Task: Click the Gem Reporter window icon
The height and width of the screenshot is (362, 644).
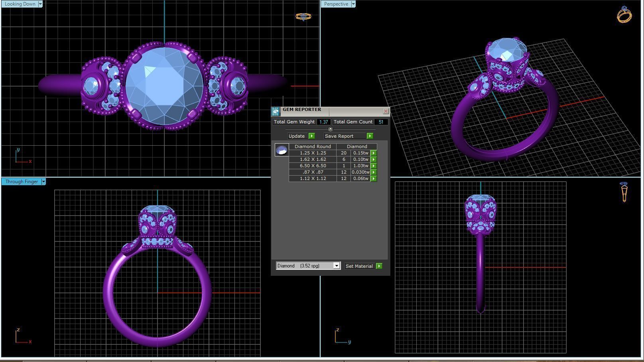Action: click(x=276, y=112)
